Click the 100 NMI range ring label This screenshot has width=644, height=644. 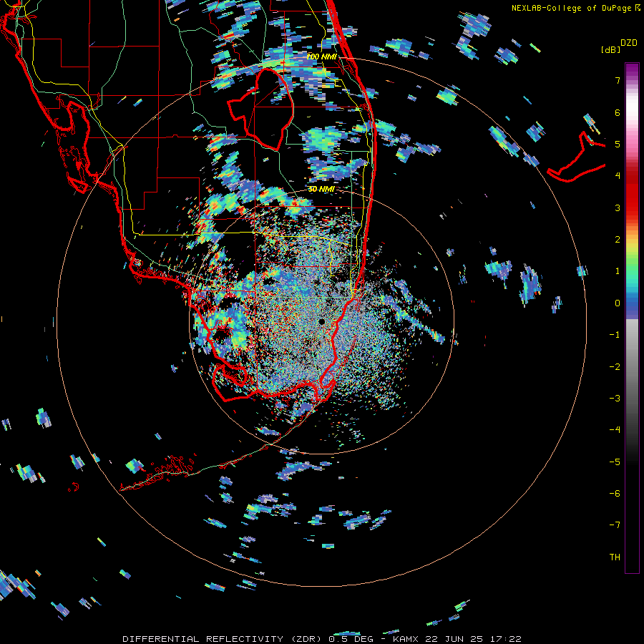tap(321, 57)
